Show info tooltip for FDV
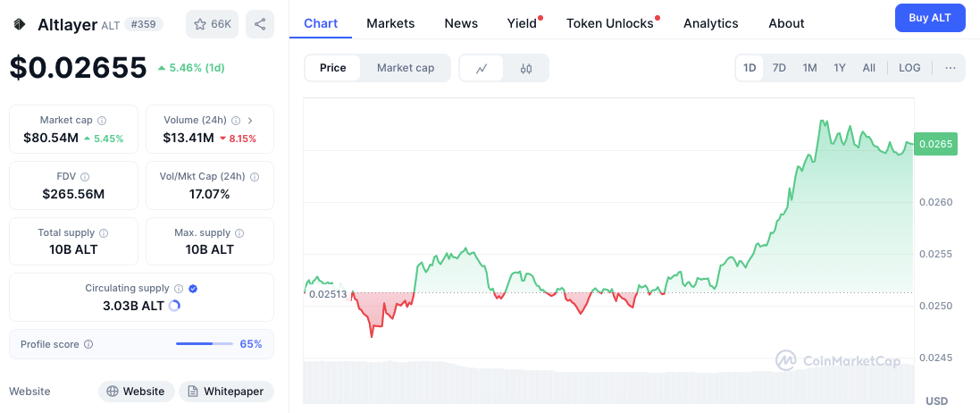This screenshot has width=980, height=413. pos(85,177)
